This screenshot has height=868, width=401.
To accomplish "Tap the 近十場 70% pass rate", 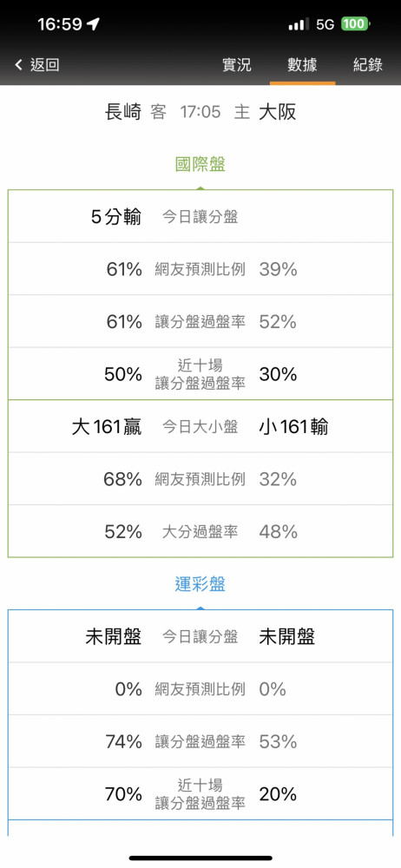I will click(x=123, y=795).
